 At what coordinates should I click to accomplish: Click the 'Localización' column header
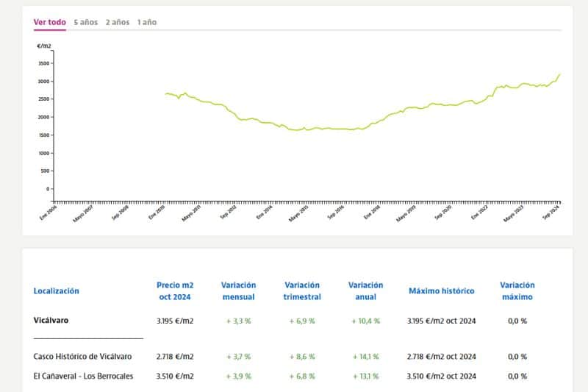pyautogui.click(x=57, y=291)
